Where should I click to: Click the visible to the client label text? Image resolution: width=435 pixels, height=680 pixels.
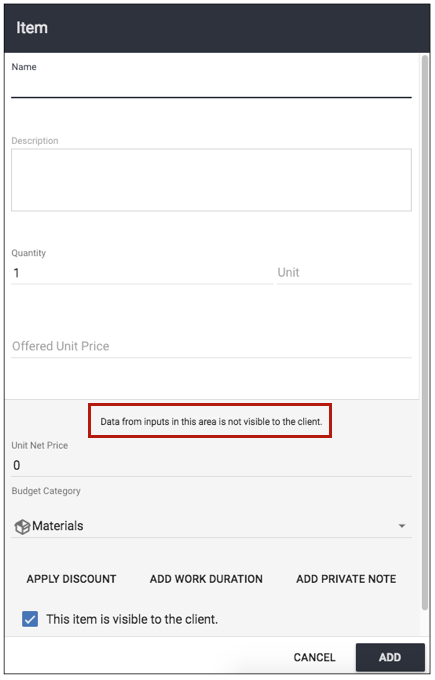coord(132,619)
